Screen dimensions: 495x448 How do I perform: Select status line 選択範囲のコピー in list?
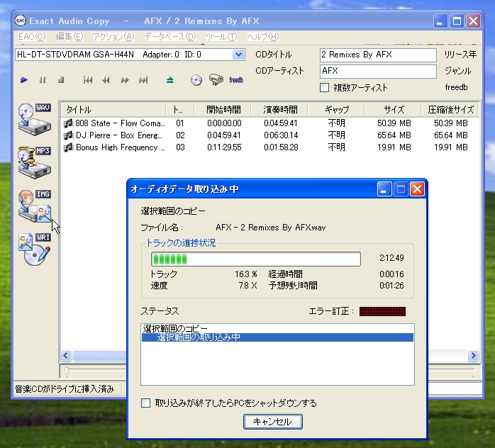(277, 329)
